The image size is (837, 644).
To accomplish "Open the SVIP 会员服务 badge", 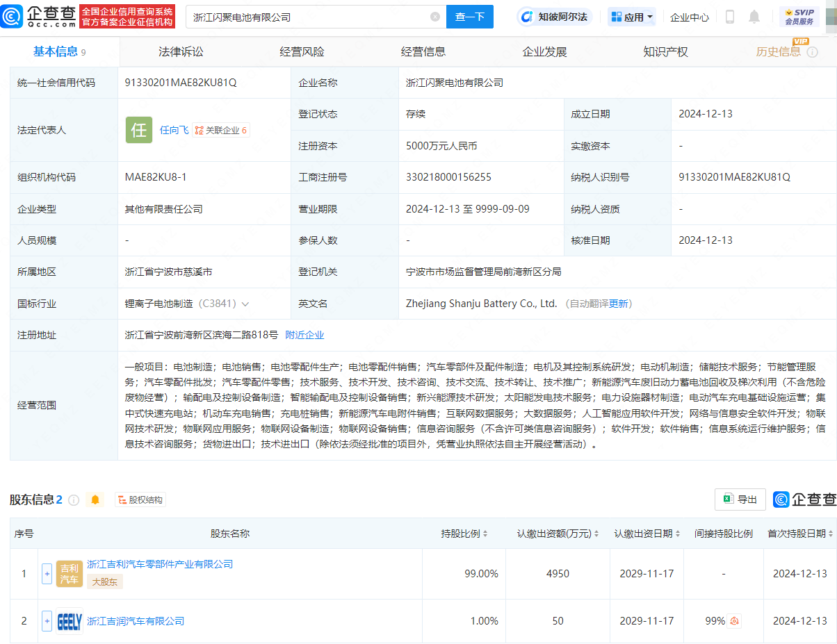I will click(799, 17).
